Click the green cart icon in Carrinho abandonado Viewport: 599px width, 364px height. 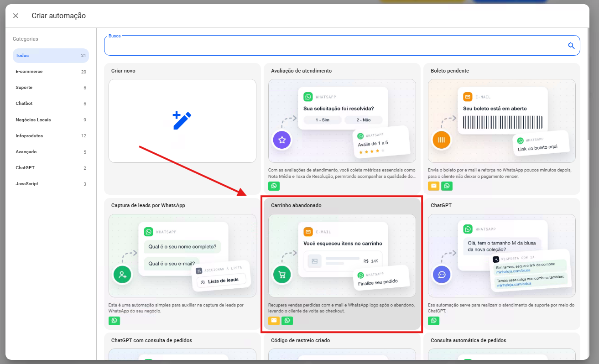(282, 275)
